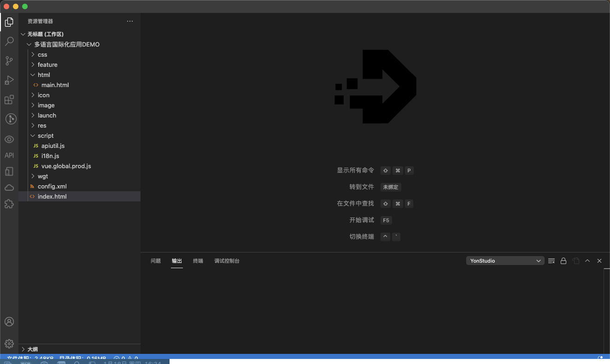Open i18n.js file in the explorer

[50, 156]
